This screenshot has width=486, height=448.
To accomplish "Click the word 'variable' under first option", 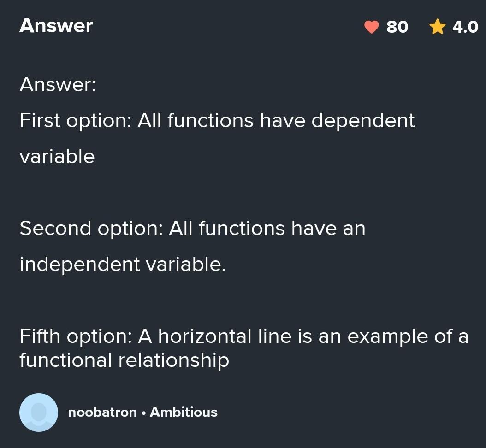I will [57, 157].
